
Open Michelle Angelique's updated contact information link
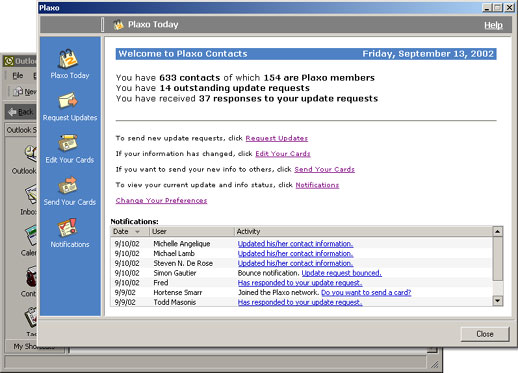(295, 244)
